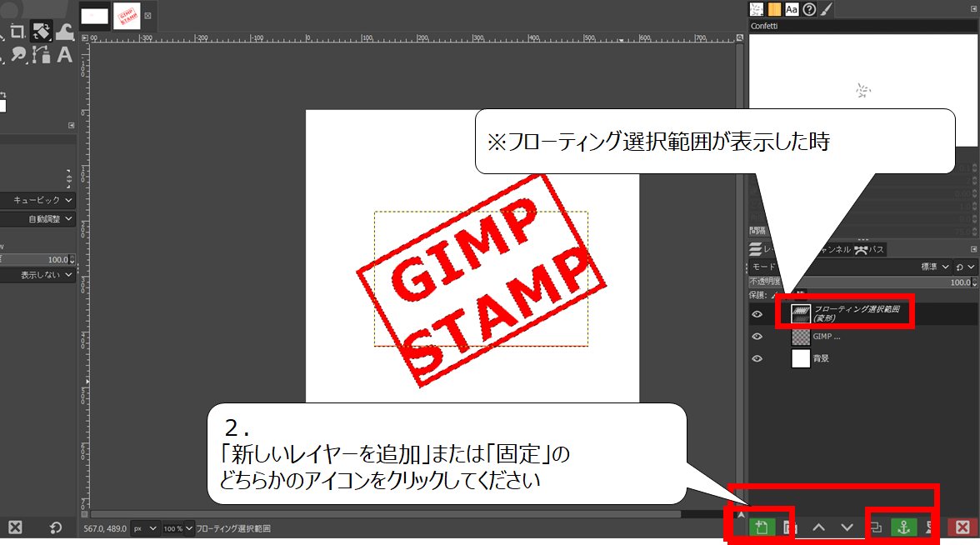Screen dimensions: 980x545
Task: Open the 表示しない guides dropdown
Action: click(x=37, y=274)
